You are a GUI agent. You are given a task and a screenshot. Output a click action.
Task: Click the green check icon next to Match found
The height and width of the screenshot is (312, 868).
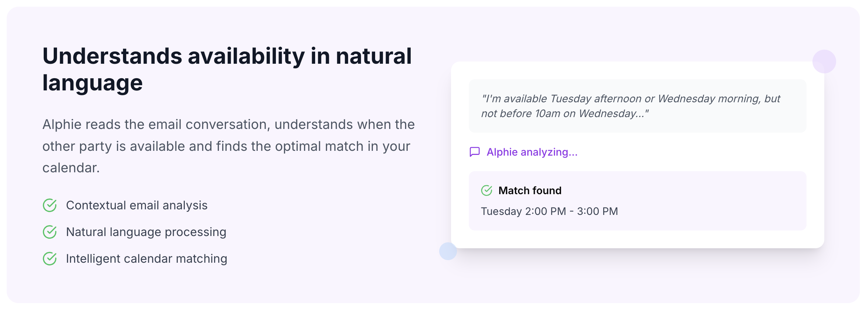pyautogui.click(x=487, y=190)
